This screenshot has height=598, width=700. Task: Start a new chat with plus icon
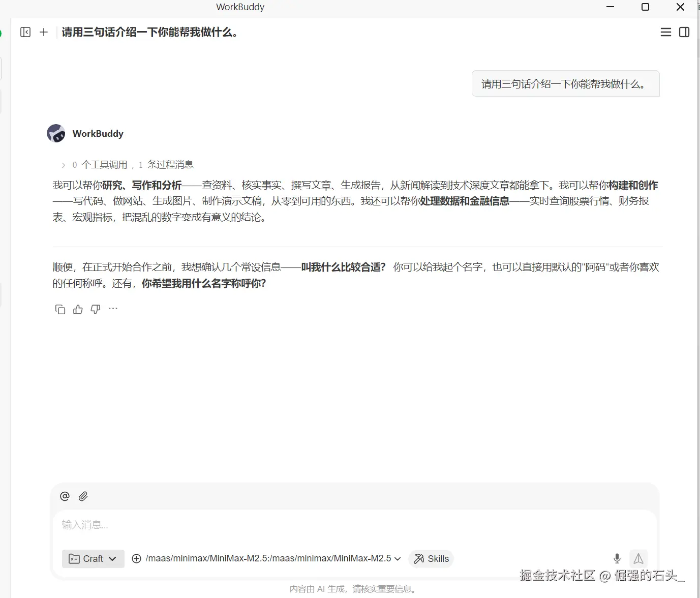(44, 32)
